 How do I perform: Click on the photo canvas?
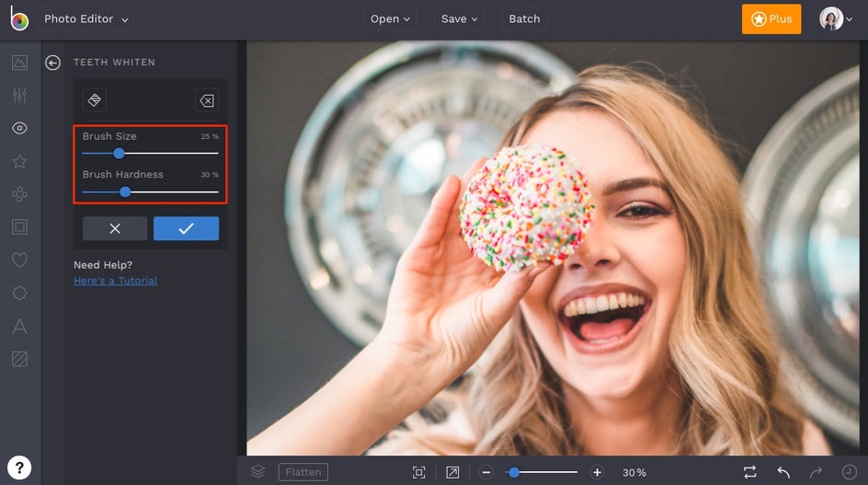[x=553, y=248]
